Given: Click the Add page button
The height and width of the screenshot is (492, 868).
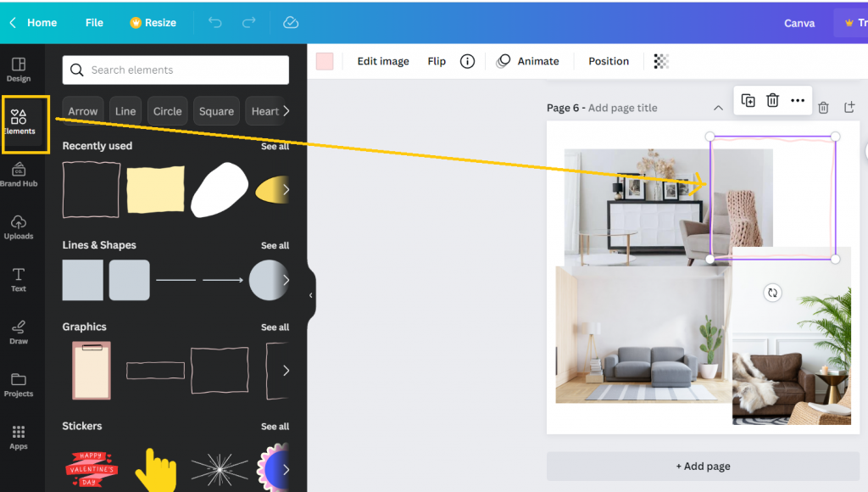Looking at the screenshot, I should point(704,466).
